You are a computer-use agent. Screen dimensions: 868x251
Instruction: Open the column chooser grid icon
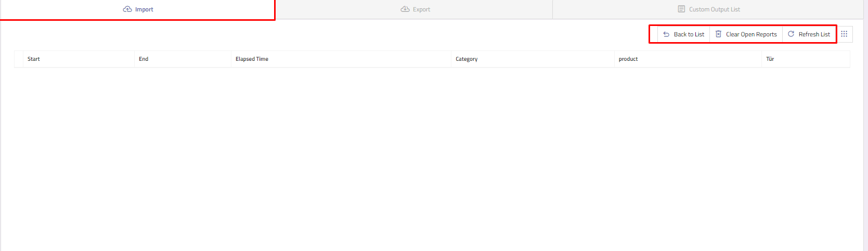(x=844, y=34)
